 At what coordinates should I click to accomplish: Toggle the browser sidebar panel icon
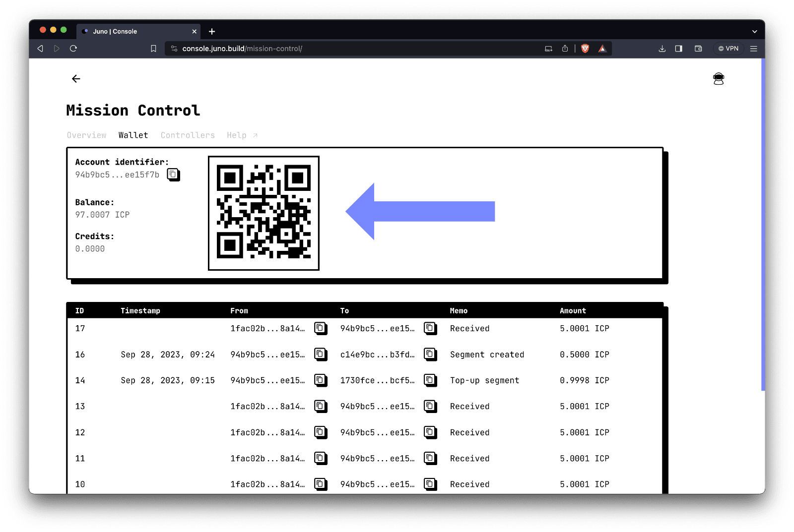(678, 49)
